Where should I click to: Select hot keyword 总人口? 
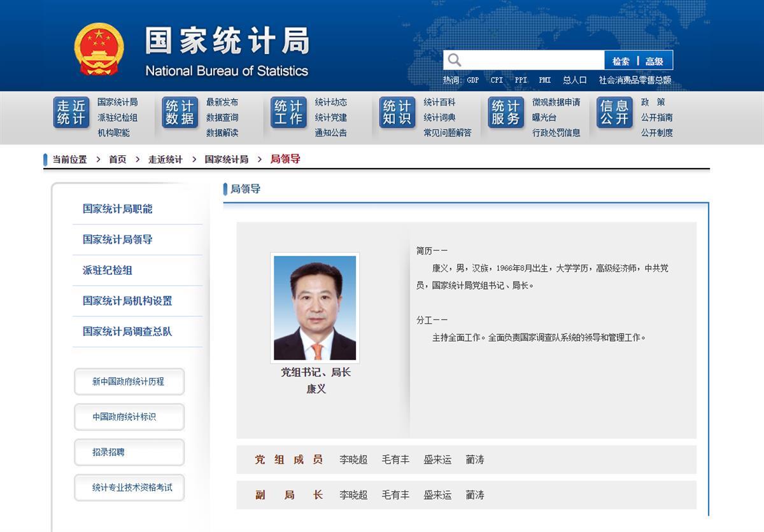pos(575,80)
